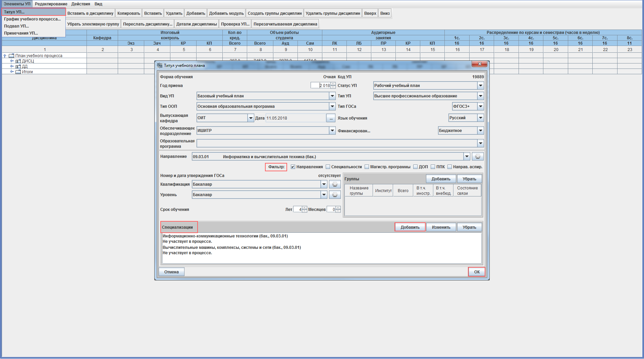The height and width of the screenshot is (359, 644).
Task: Click the Отмена button
Action: pos(171,272)
